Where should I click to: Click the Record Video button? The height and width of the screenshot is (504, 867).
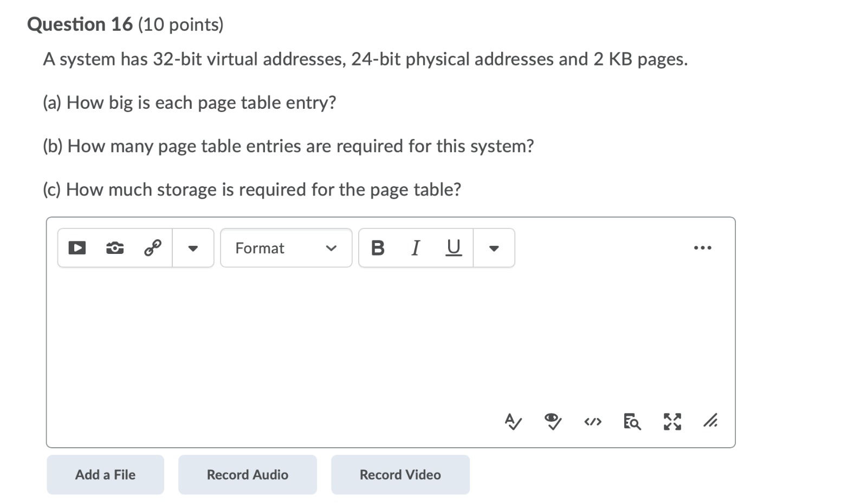click(400, 474)
